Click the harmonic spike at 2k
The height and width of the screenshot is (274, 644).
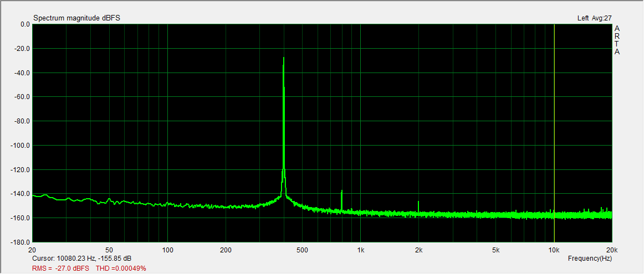pos(418,206)
